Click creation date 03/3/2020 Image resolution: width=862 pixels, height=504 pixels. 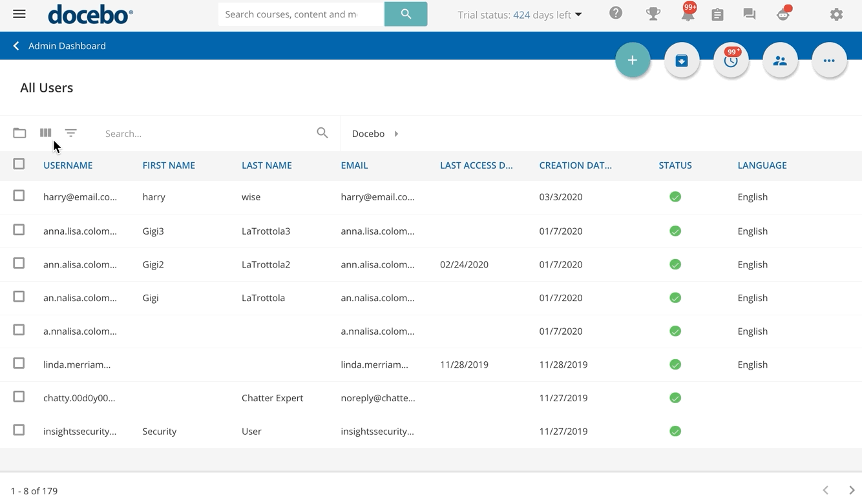tap(561, 197)
